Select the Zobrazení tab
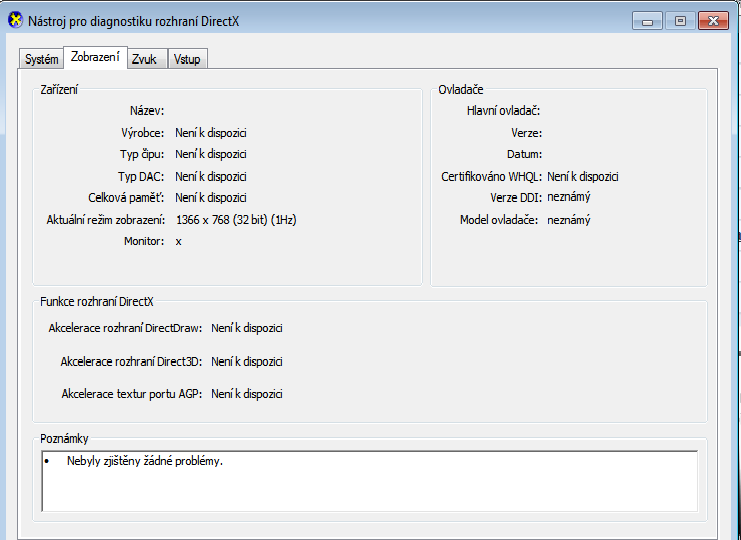Viewport: 741px width, 540px height. point(95,57)
